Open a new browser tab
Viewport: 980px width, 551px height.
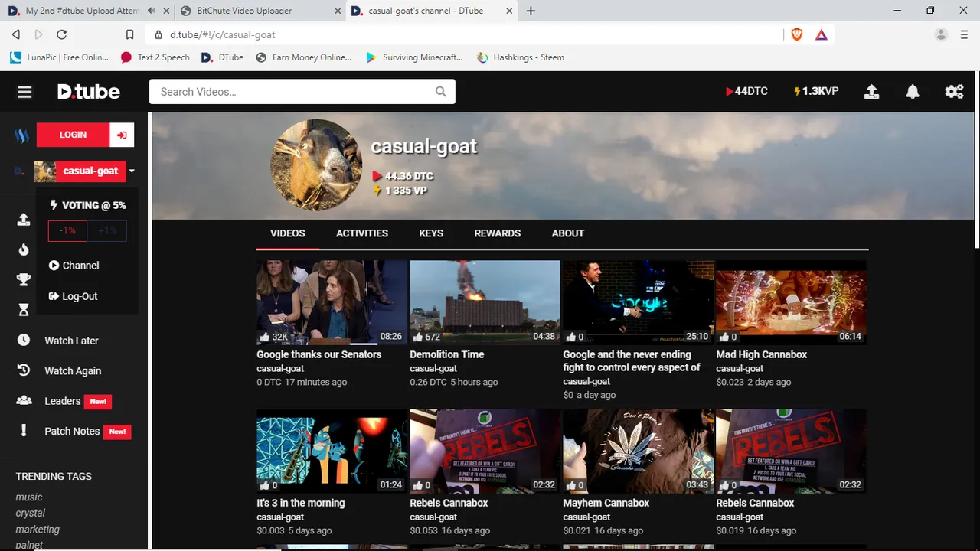click(x=531, y=11)
